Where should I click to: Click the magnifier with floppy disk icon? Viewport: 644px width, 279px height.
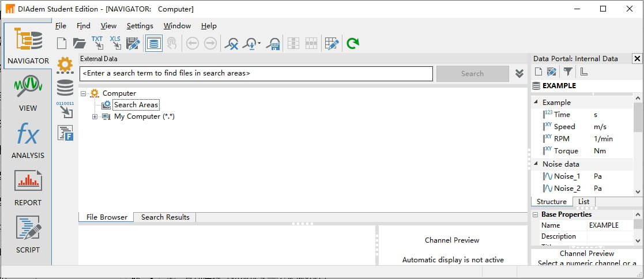(x=273, y=43)
